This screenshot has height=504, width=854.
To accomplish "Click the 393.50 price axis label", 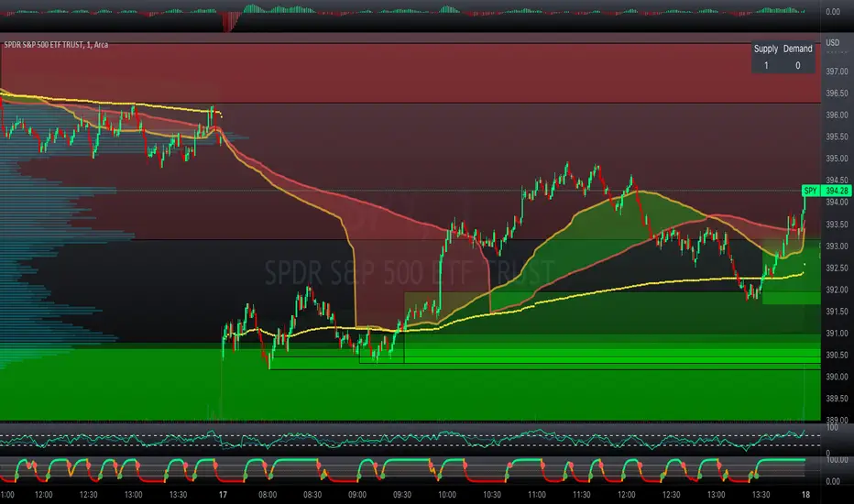I will point(837,225).
